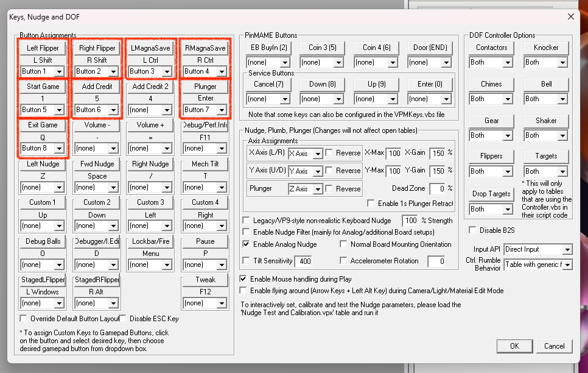Edit the X-Gain value field

click(x=437, y=153)
